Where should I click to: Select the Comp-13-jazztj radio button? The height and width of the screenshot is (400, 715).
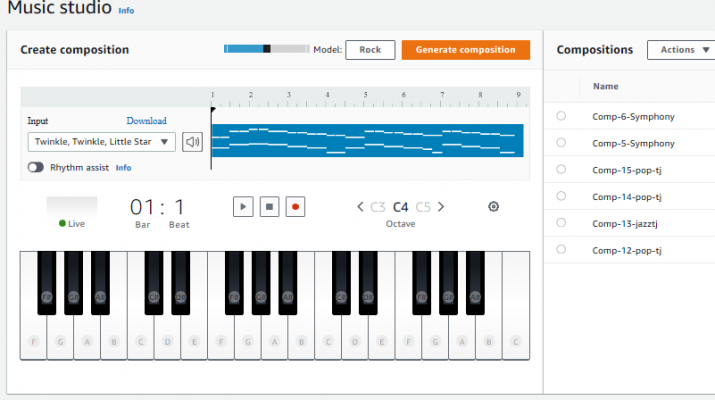pyautogui.click(x=561, y=223)
